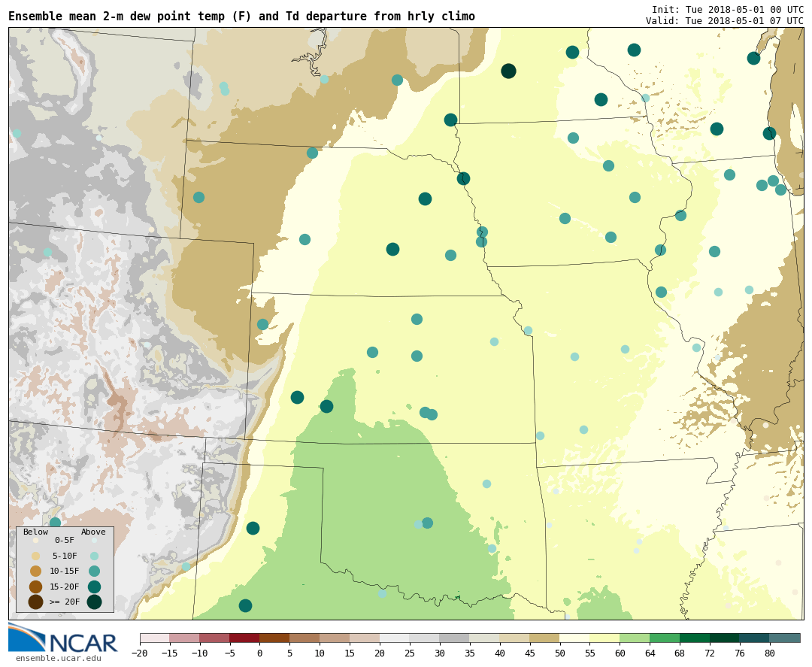Click the '10-15F' legend label
The width and height of the screenshot is (812, 667).
(64, 571)
